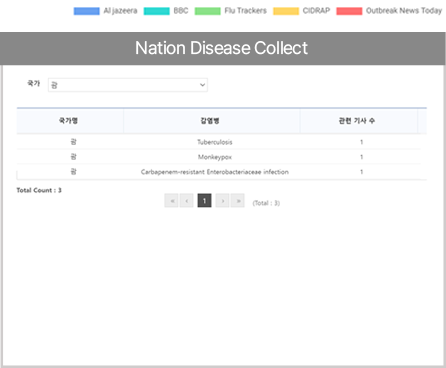Click the Carbapenem-resistant Enterobacteriaceae infection cell

215,172
